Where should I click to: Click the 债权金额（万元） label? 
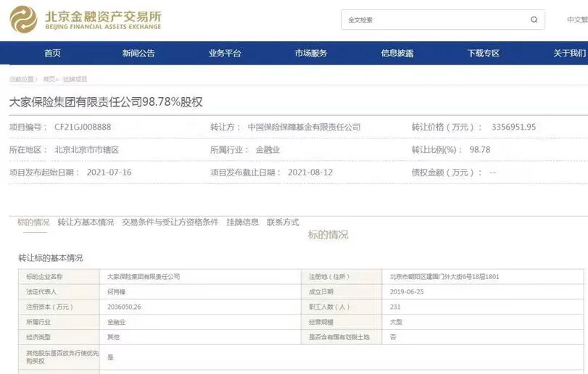click(x=446, y=173)
